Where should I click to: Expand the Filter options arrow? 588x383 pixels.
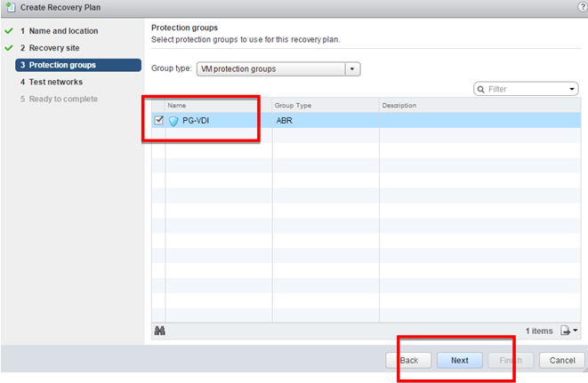pyautogui.click(x=572, y=89)
